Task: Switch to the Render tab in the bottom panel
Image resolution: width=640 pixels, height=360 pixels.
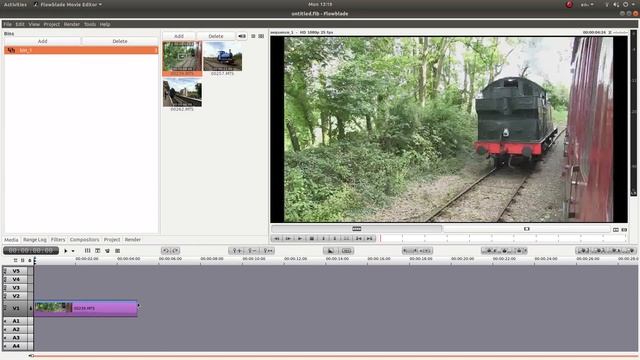Action: point(133,240)
